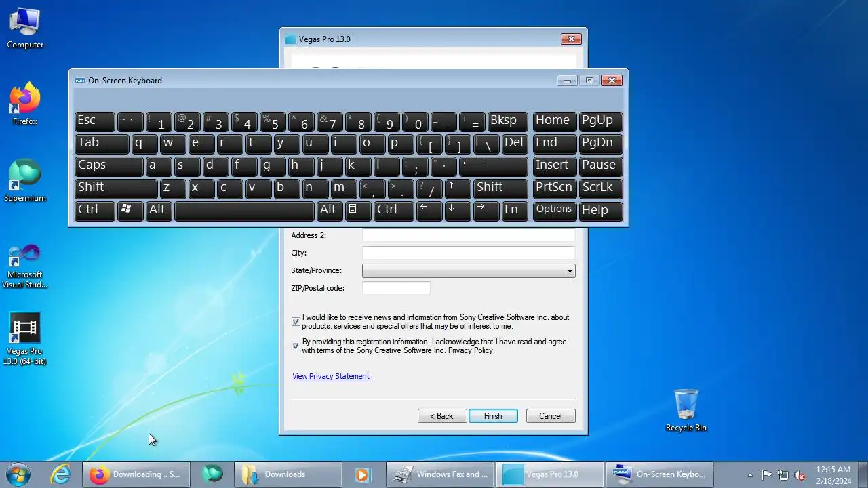Viewport: 868px width, 488px height.
Task: Uncheck the Privacy Policy acknowledgement checkbox
Action: click(296, 346)
